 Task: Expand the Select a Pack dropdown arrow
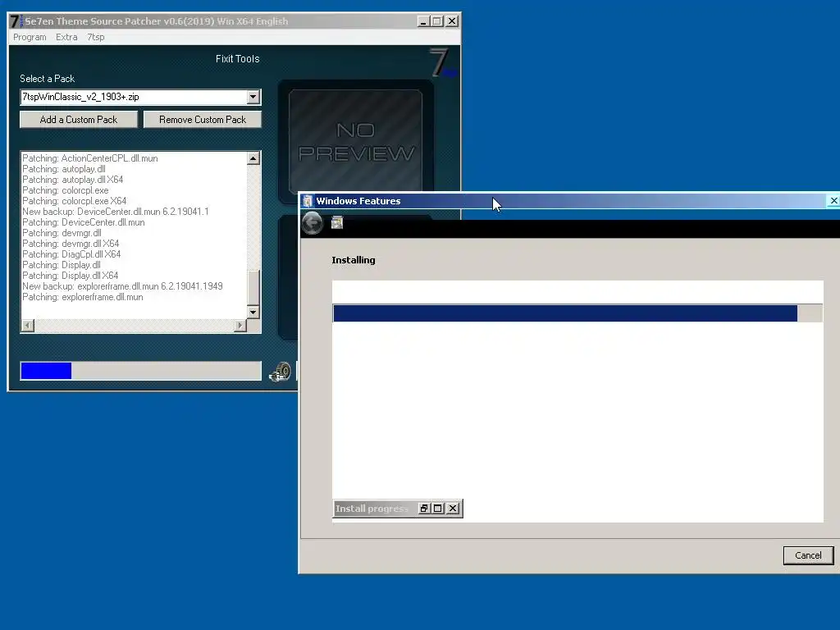point(253,97)
